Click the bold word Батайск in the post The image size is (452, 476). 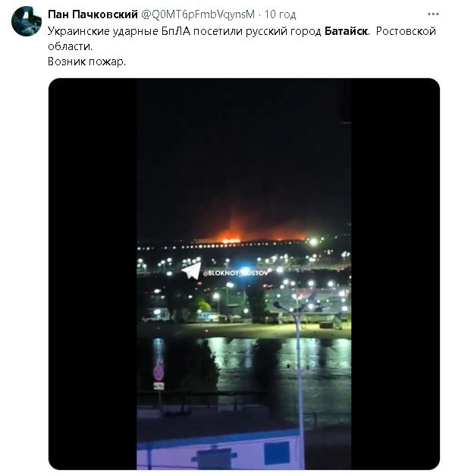[347, 31]
